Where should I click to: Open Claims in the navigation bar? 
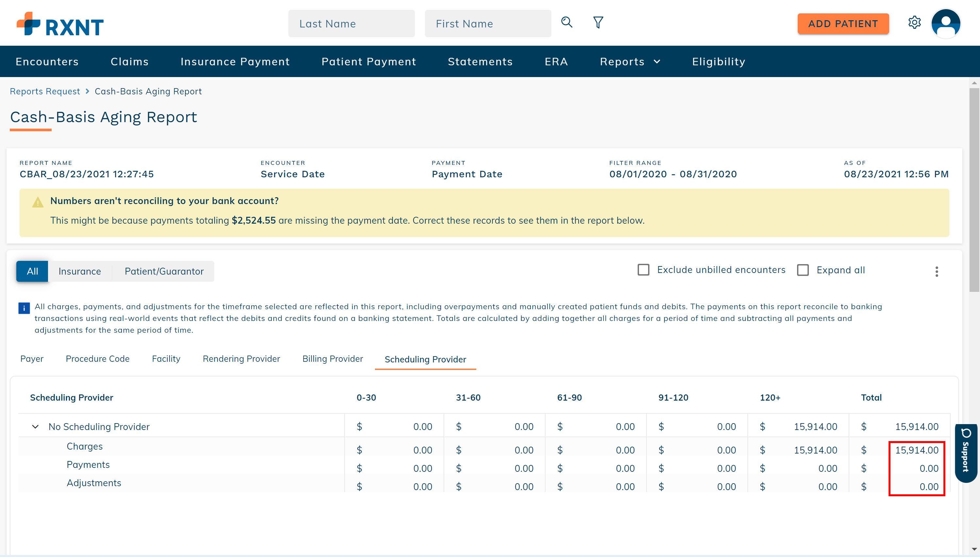pos(129,62)
